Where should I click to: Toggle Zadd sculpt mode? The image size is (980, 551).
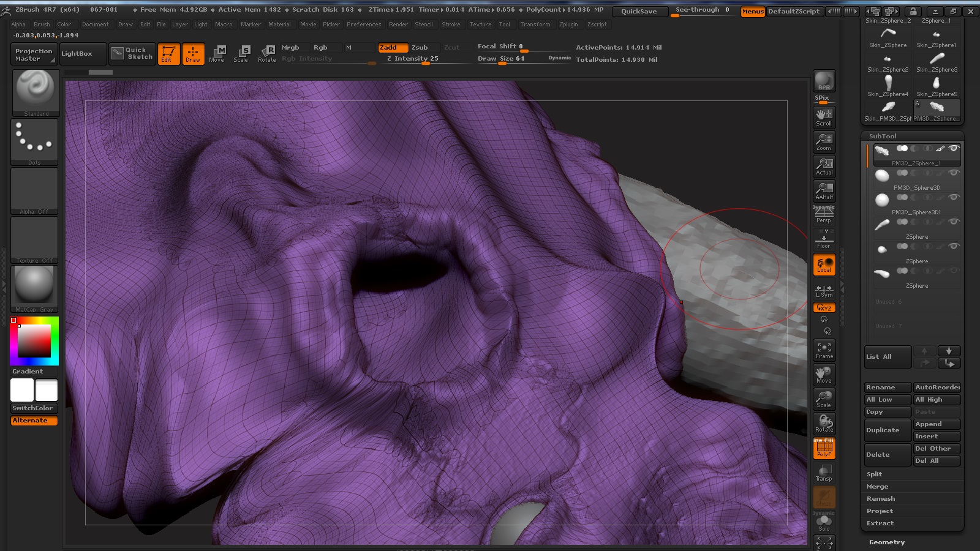[x=393, y=47]
